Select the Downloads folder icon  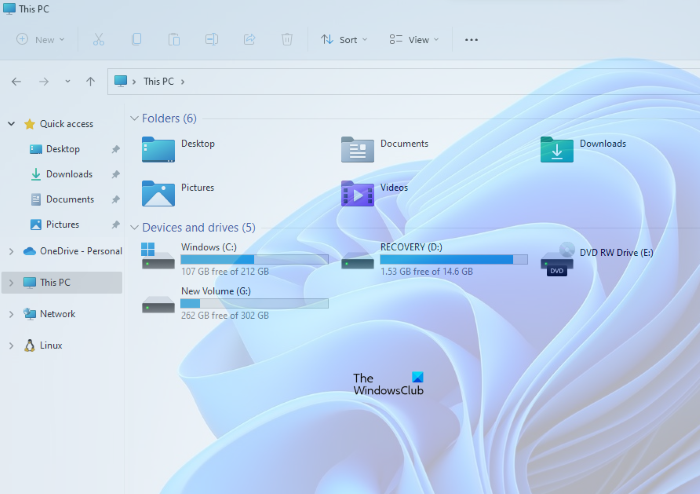[x=557, y=149]
